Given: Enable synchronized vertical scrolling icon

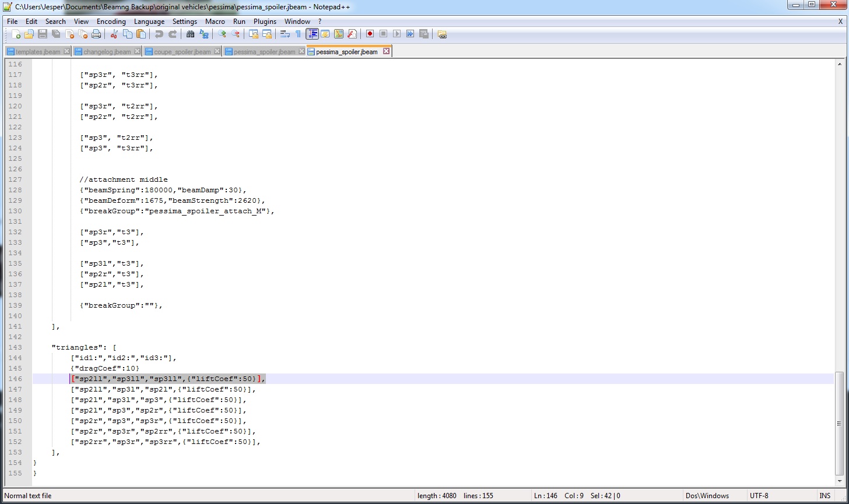Looking at the screenshot, I should tap(253, 34).
